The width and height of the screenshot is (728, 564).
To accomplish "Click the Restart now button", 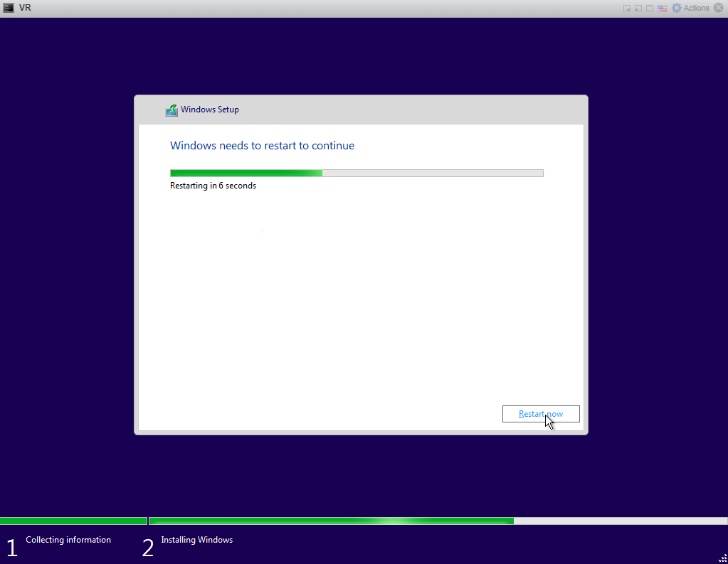I will tap(541, 414).
